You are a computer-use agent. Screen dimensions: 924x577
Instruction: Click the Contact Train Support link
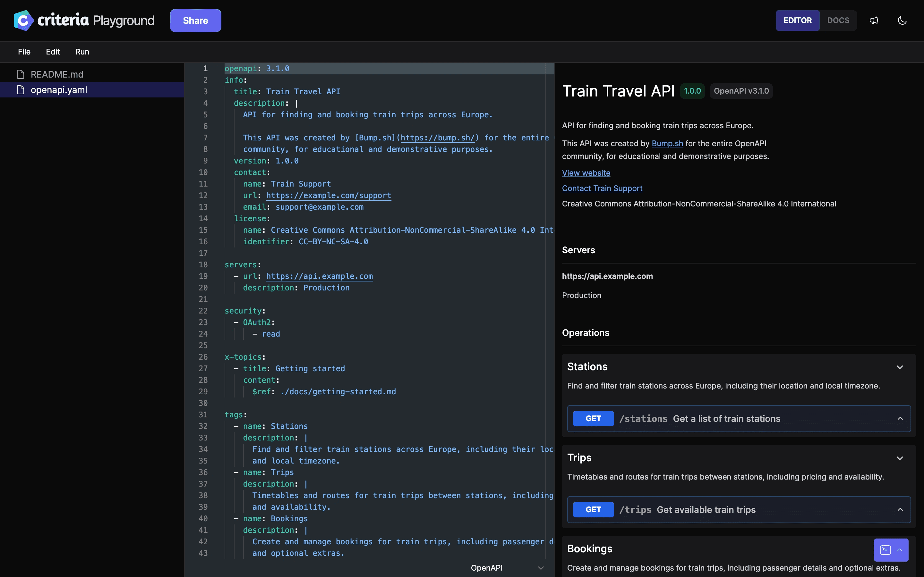coord(602,188)
